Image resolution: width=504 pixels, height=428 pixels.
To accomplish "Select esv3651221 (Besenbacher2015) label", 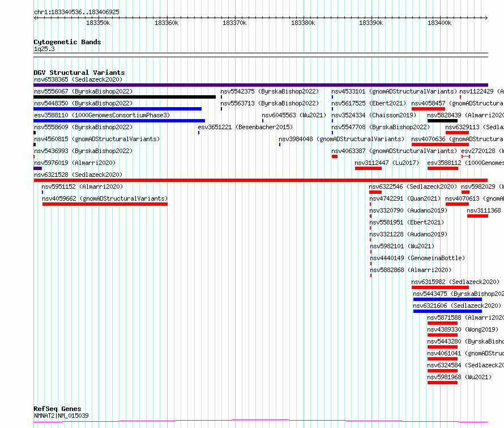I will click(x=245, y=127).
